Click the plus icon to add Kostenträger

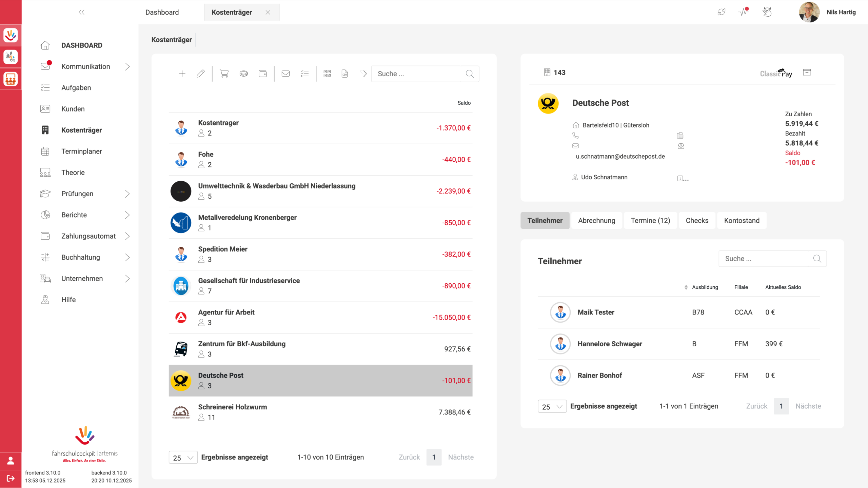(182, 74)
